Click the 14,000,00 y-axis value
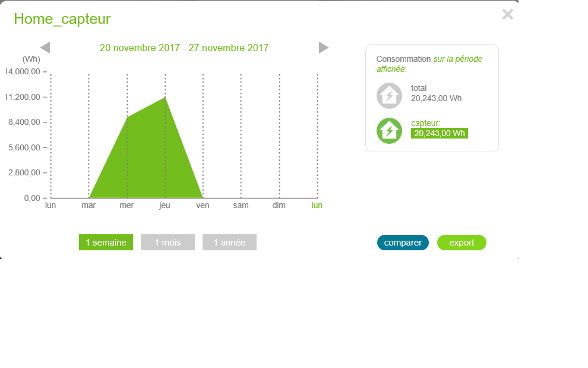The height and width of the screenshot is (368, 588). pos(23,71)
